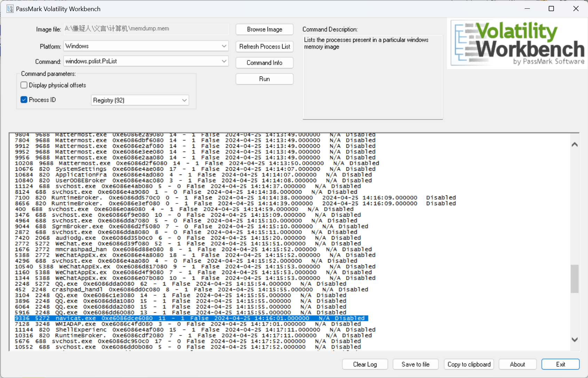Click Refresh Process List button

pyautogui.click(x=264, y=47)
